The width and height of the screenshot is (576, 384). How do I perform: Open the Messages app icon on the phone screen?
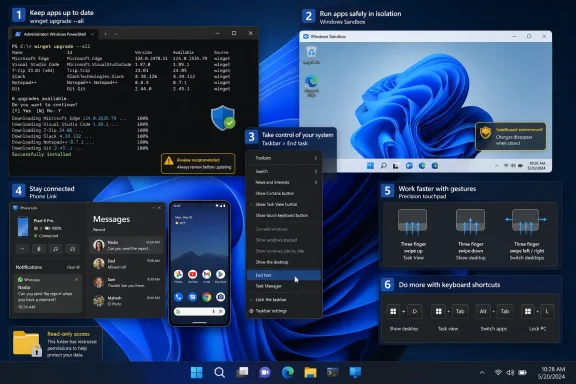[192, 297]
